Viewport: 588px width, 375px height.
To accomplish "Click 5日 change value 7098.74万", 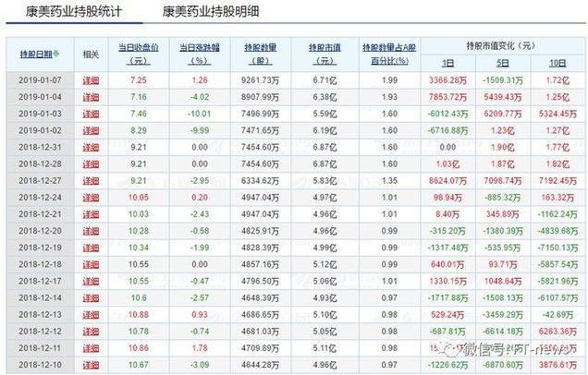I will coord(503,181).
